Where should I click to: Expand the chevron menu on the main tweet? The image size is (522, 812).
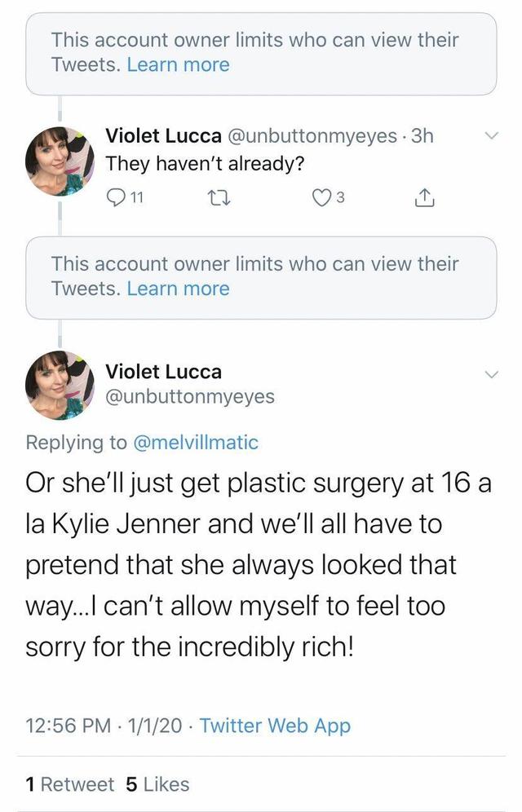491,374
